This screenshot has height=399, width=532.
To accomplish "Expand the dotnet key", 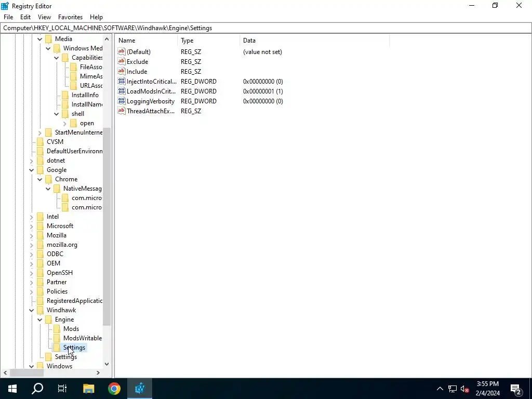I will click(x=32, y=161).
